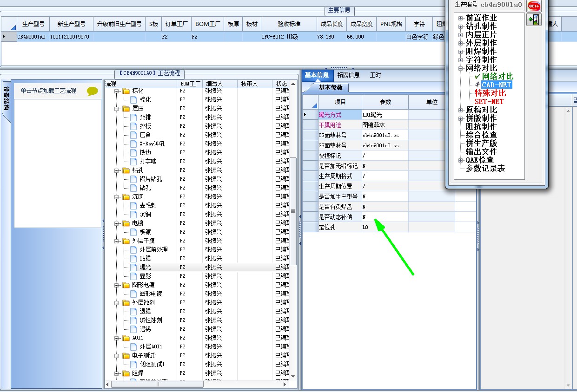The width and height of the screenshot is (577, 392).
Task: Expand the 内层正片 tree node
Action: point(461,35)
